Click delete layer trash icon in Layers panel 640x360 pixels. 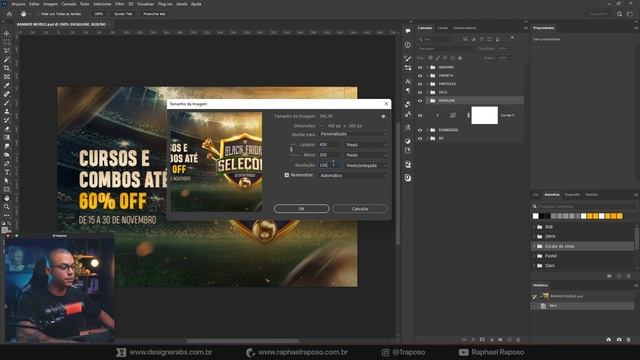(518, 340)
